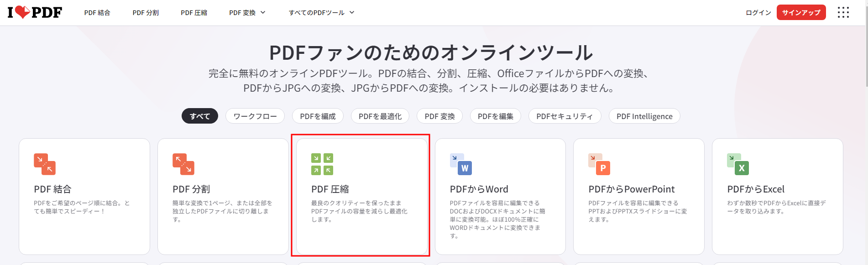Click the PDFファンのためのオンラインツール heading
868x265 pixels.
click(431, 52)
